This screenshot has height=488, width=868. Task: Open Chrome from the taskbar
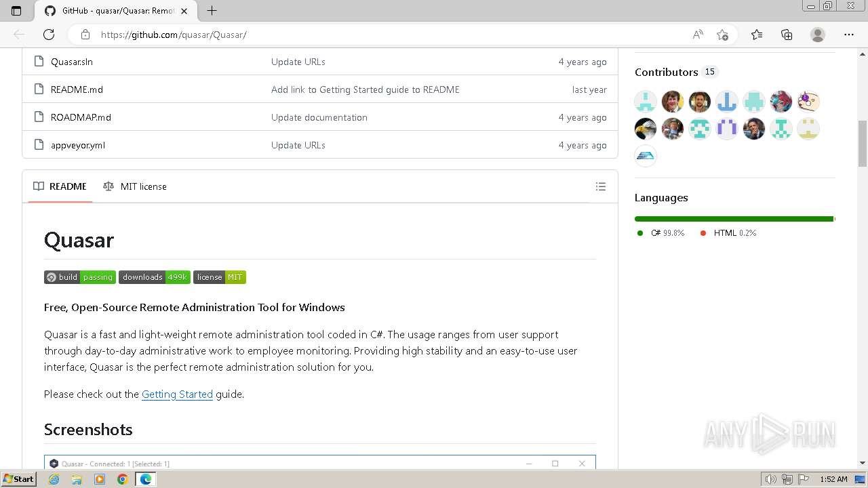pyautogui.click(x=122, y=479)
